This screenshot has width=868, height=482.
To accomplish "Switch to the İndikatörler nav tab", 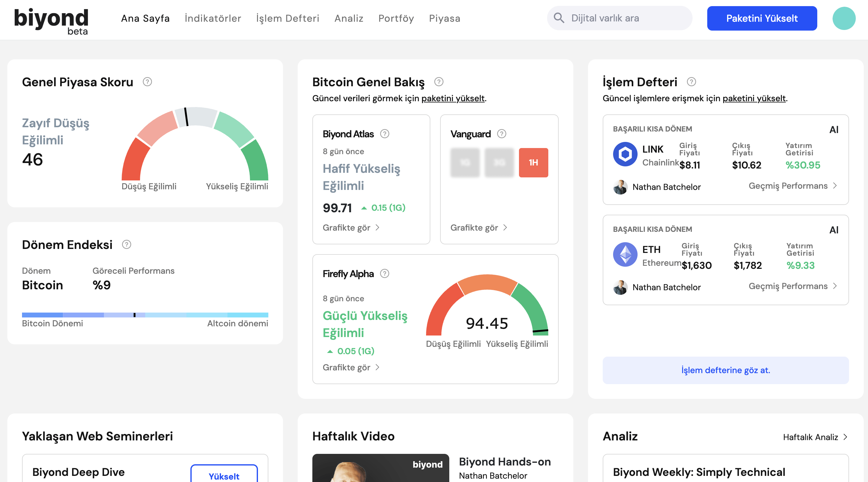I will pyautogui.click(x=213, y=19).
